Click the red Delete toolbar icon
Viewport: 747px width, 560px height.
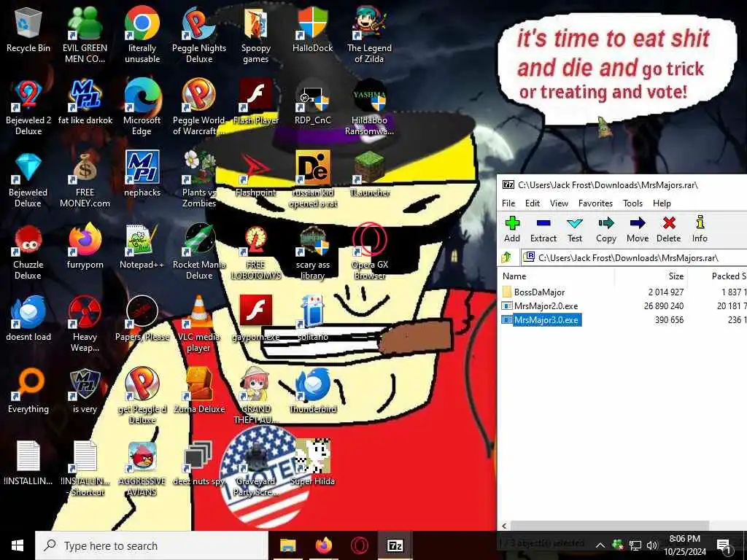668,229
